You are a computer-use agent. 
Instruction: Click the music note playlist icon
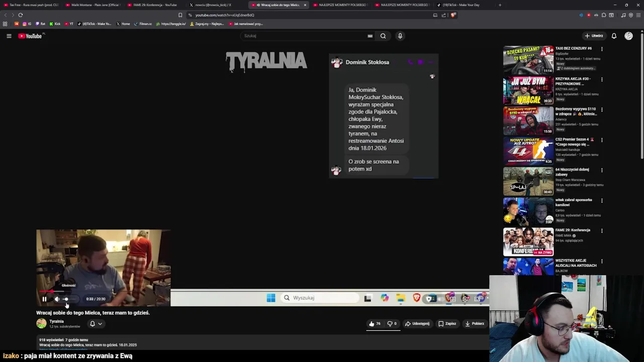point(623,15)
